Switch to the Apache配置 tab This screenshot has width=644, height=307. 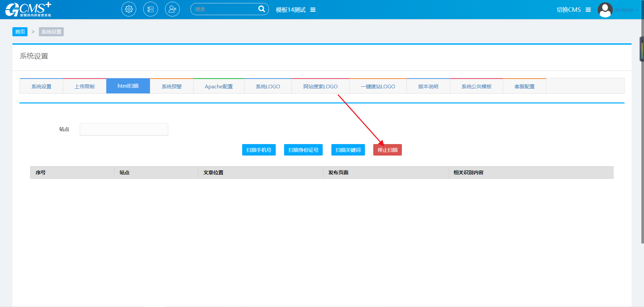tap(219, 86)
